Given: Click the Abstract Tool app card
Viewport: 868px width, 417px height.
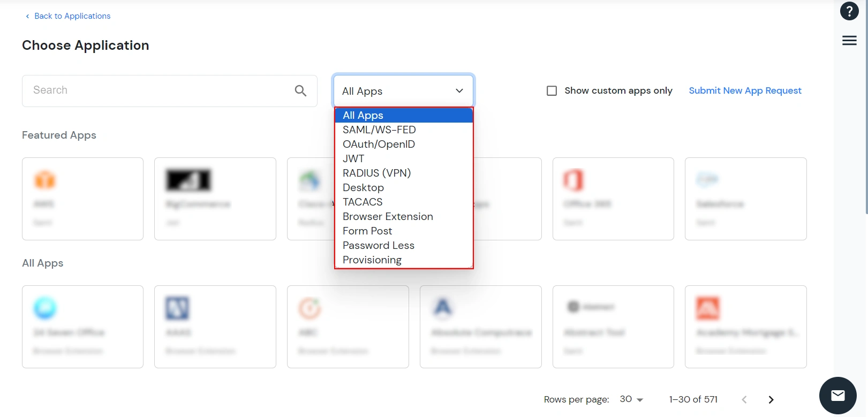Looking at the screenshot, I should [x=613, y=327].
